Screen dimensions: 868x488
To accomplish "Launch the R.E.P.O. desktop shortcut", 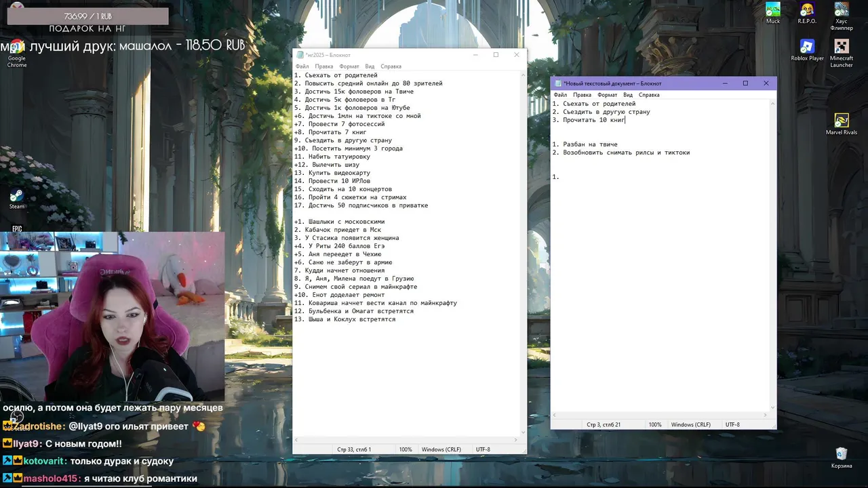I will [807, 13].
